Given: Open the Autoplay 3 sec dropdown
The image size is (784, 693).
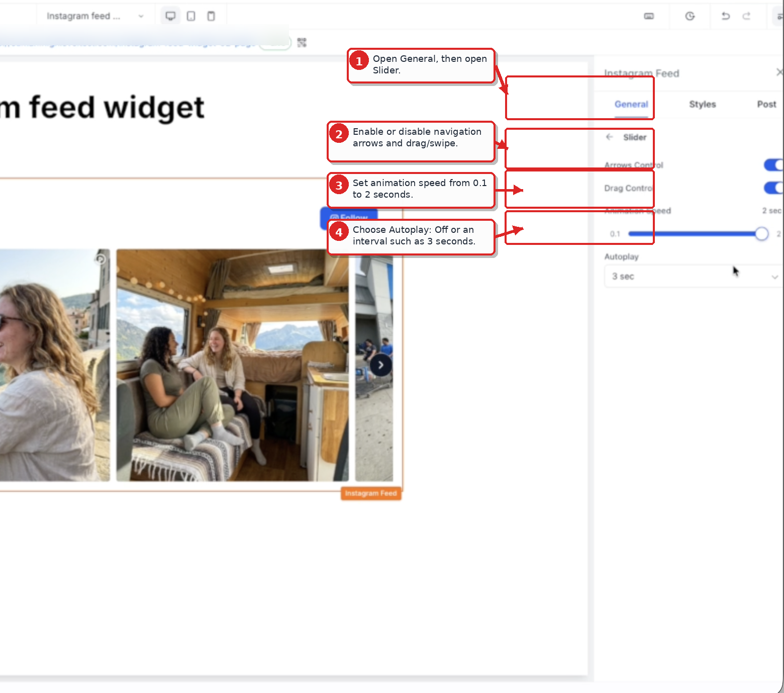Looking at the screenshot, I should 694,277.
